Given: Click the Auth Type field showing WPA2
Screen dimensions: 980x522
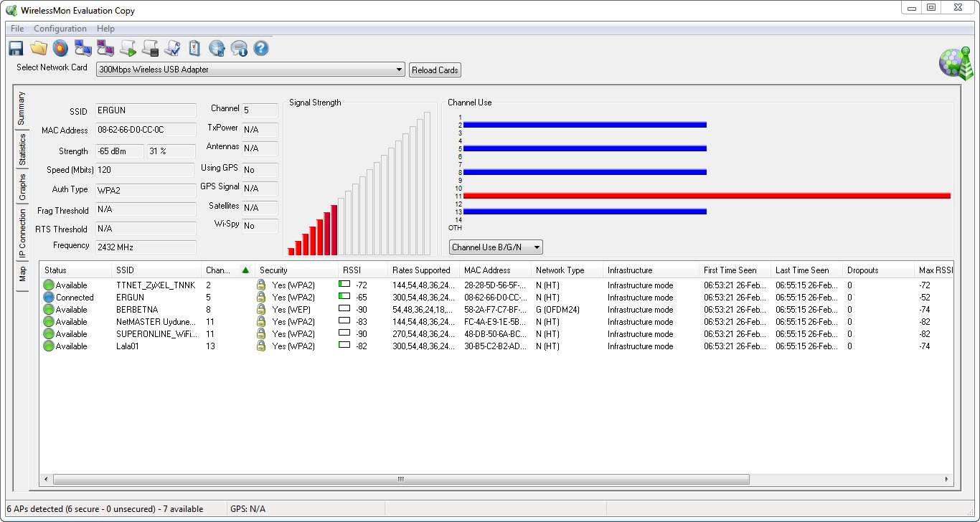Looking at the screenshot, I should [146, 191].
